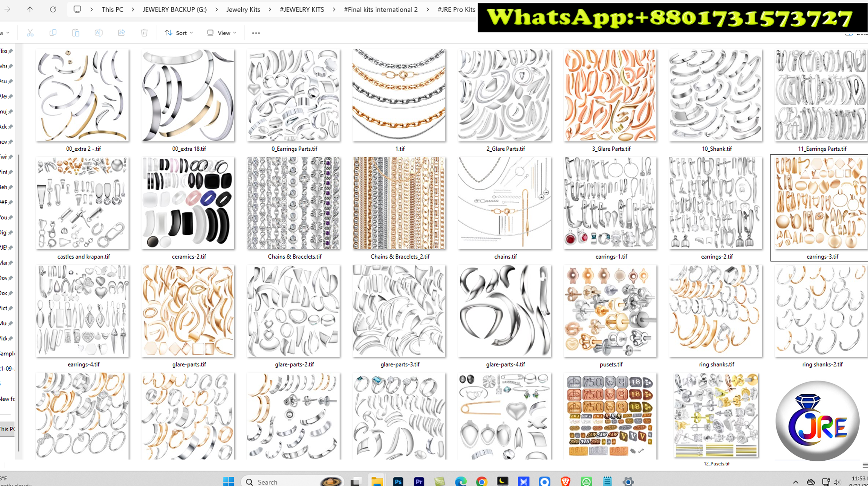Open the Sort dropdown menu
Image resolution: width=868 pixels, height=486 pixels.
[179, 33]
